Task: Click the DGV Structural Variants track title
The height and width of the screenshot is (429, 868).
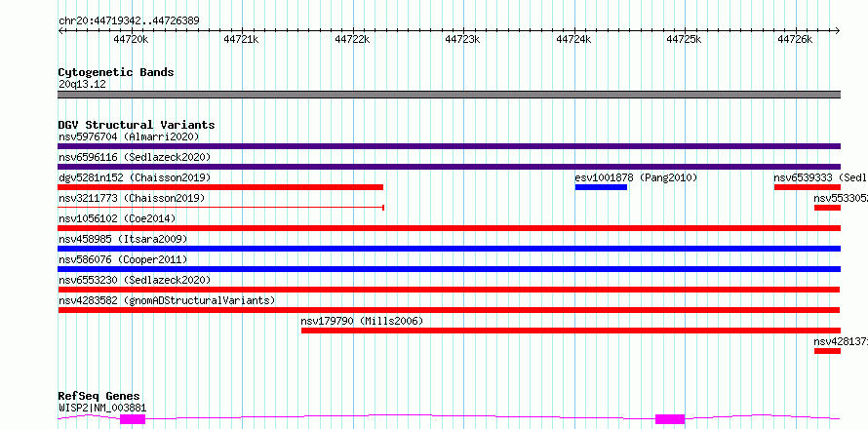Action: tap(137, 125)
